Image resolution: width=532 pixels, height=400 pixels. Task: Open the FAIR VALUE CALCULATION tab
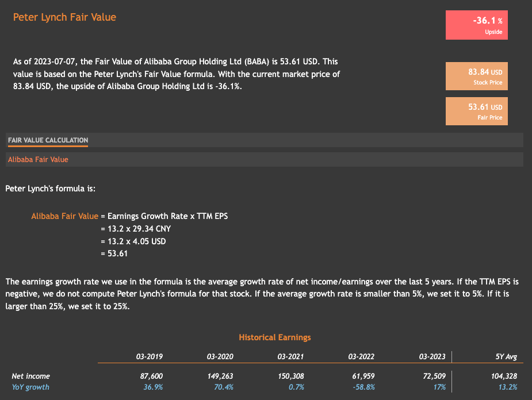coord(48,140)
